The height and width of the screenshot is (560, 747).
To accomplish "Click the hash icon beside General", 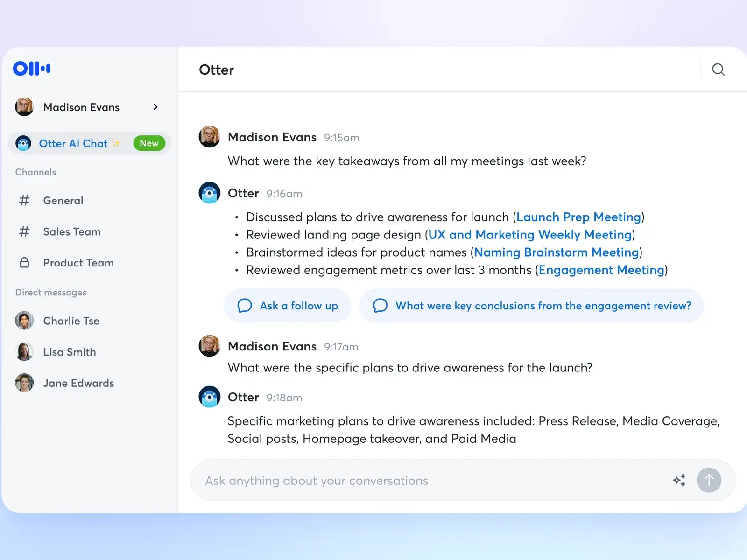I will coord(24,200).
